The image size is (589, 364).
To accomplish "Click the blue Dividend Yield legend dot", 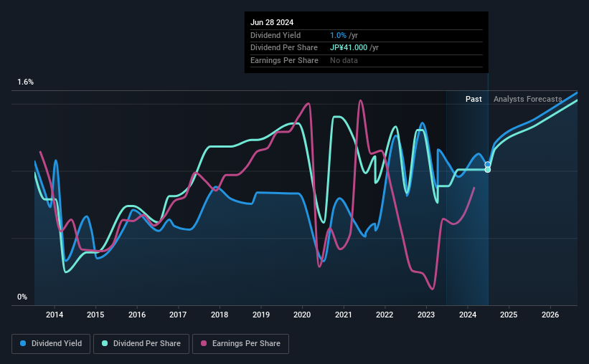I will [23, 343].
